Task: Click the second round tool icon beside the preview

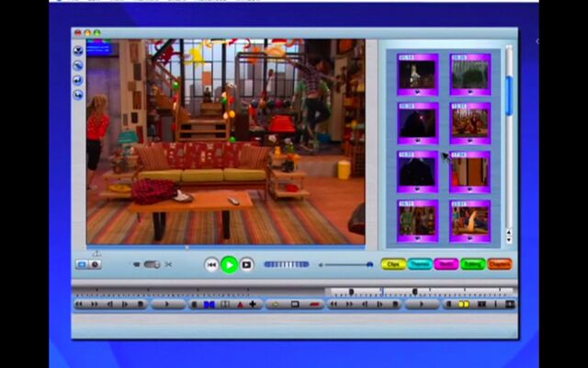Action: [x=78, y=65]
